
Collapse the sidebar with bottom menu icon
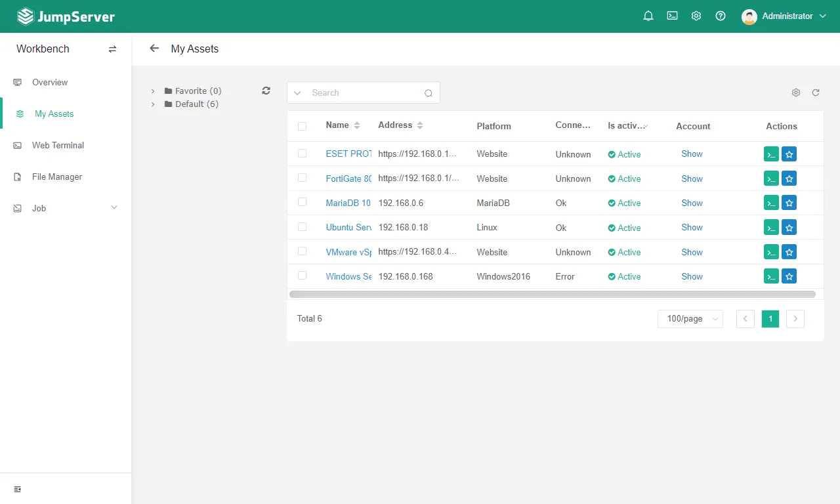click(x=18, y=489)
